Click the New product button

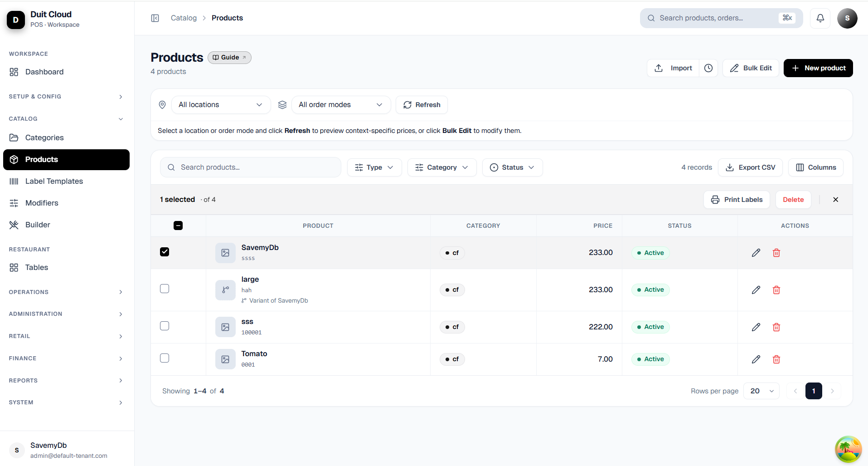[x=818, y=68]
